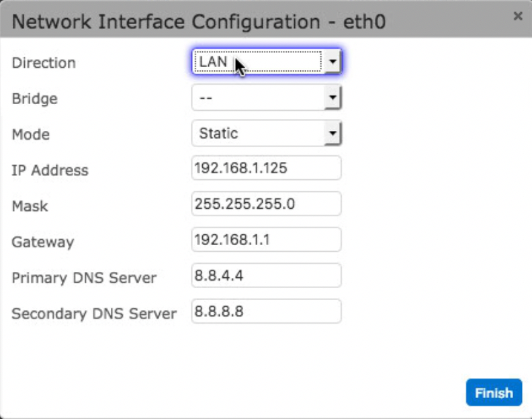Viewport: 532px width, 419px height.
Task: Click the Mode label
Action: 31,135
